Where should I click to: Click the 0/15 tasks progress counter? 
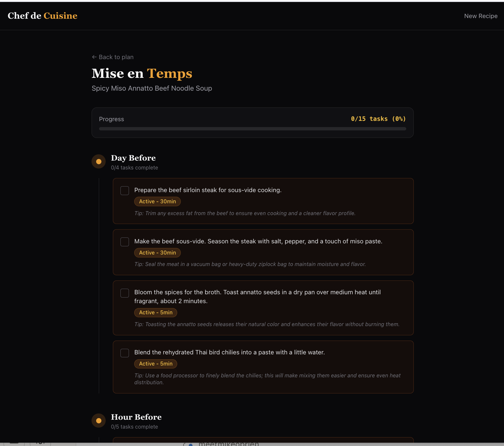coord(378,119)
